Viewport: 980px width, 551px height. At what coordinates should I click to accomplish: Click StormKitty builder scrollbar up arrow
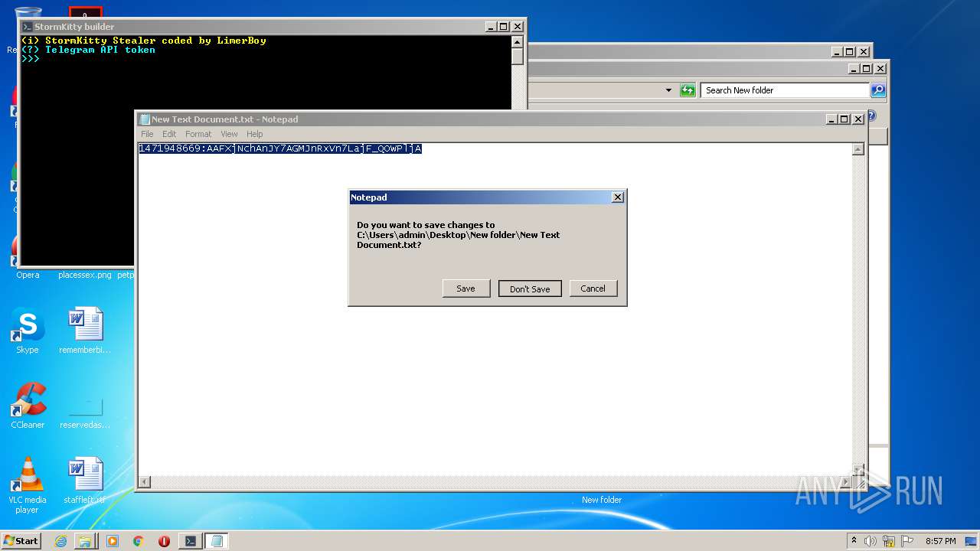pyautogui.click(x=518, y=42)
